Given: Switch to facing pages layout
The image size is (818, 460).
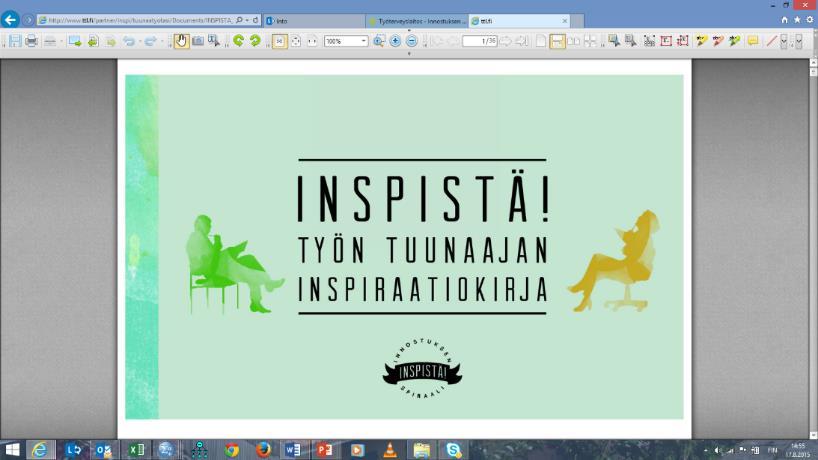Looking at the screenshot, I should click(x=574, y=41).
